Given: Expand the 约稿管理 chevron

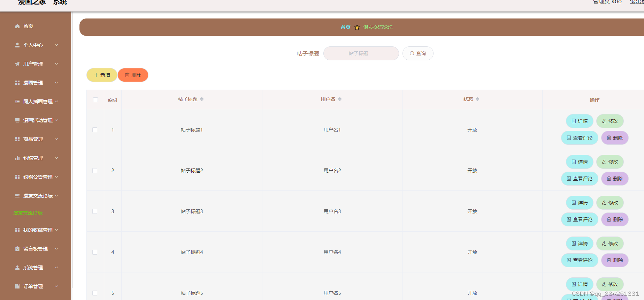Looking at the screenshot, I should click(56, 158).
